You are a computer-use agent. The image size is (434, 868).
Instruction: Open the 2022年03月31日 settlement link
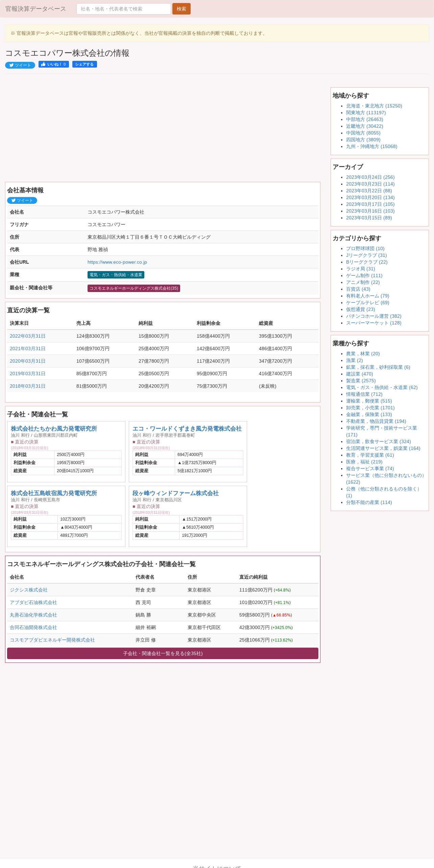(27, 336)
